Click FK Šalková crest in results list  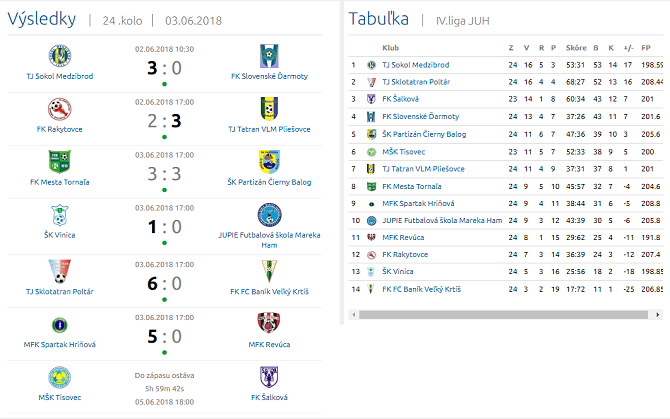tap(269, 377)
